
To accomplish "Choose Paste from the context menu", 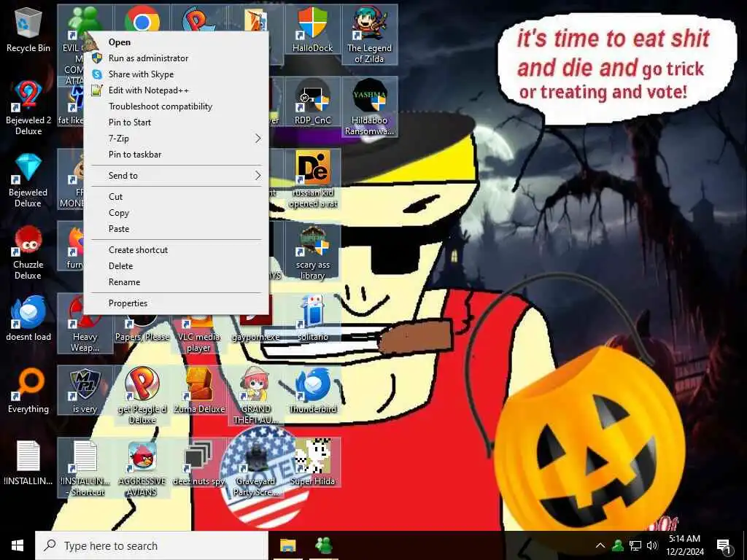I will tap(177, 229).
